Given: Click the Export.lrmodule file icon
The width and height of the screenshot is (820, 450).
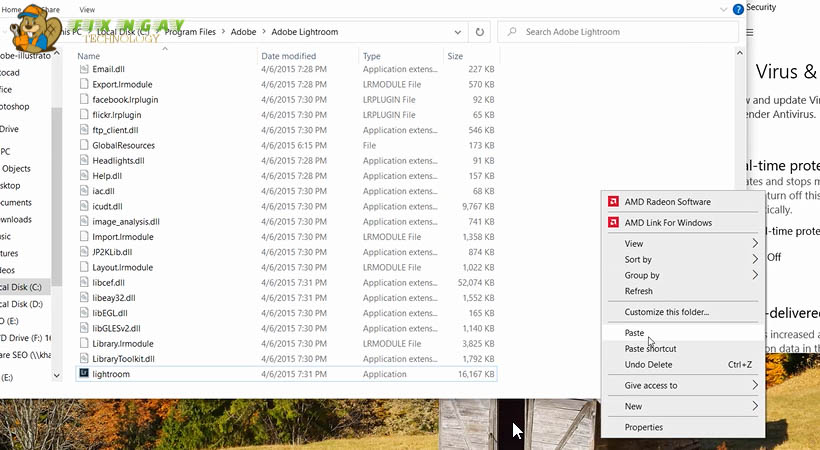Looking at the screenshot, I should (84, 84).
